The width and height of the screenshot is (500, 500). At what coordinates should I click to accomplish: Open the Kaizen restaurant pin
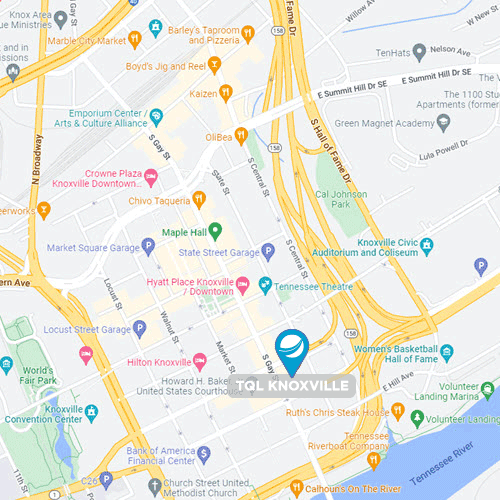(x=226, y=93)
